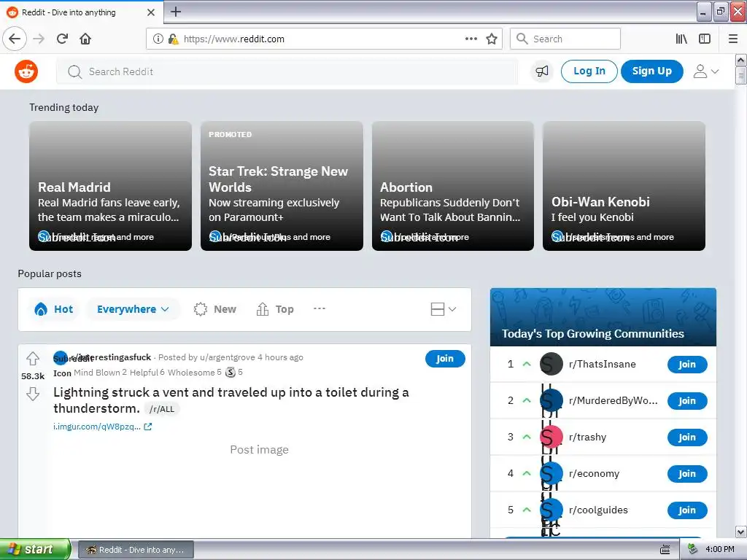Open the r/economy community avatar

(x=551, y=473)
